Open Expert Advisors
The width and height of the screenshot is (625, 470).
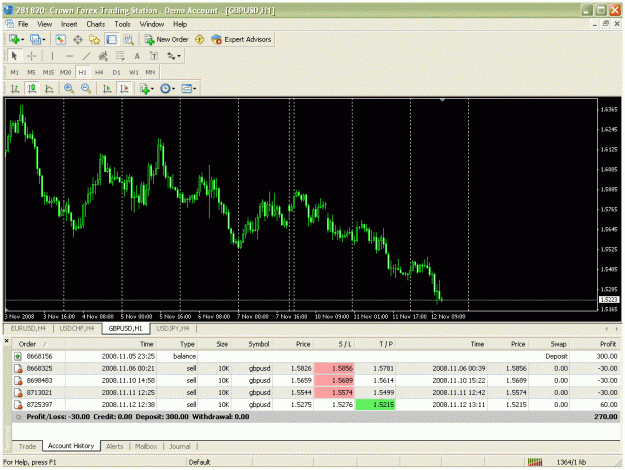click(242, 39)
